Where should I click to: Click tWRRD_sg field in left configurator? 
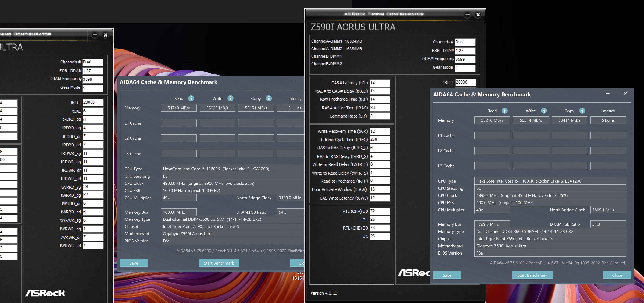[x=93, y=187]
